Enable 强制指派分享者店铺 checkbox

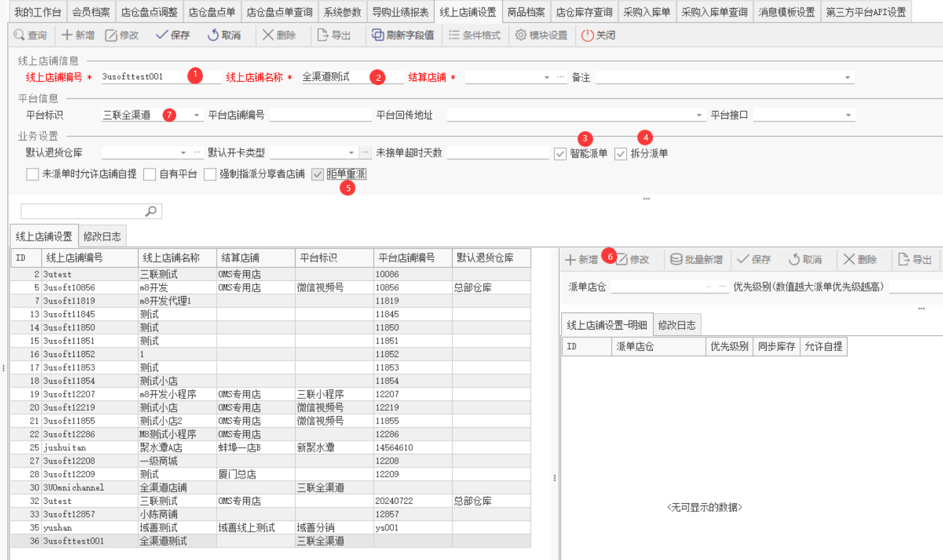pos(210,174)
